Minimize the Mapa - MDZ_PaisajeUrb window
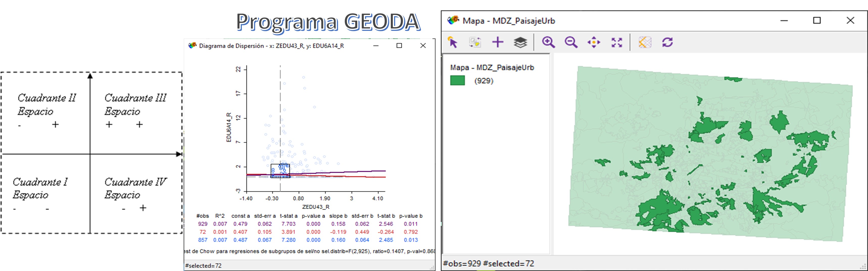 pos(784,20)
